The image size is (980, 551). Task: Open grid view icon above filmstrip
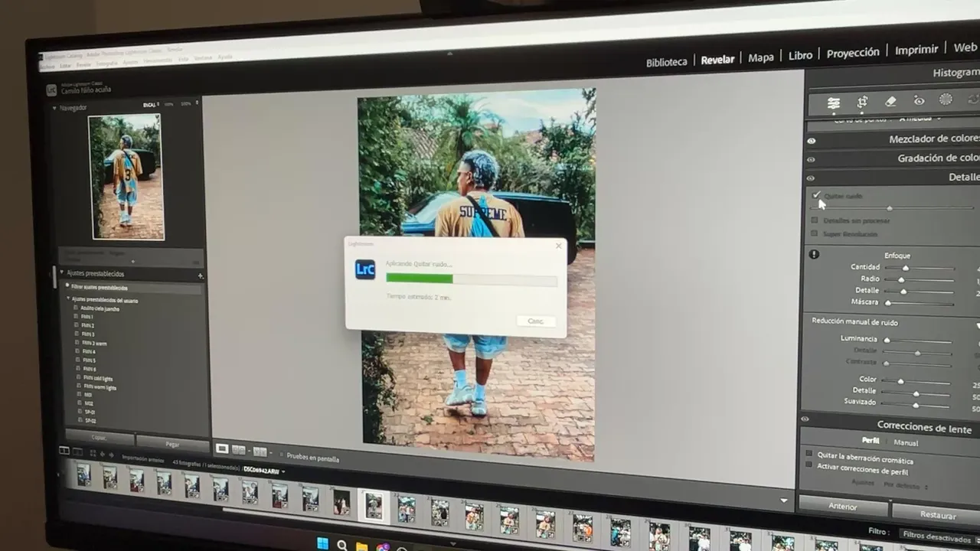tap(93, 454)
